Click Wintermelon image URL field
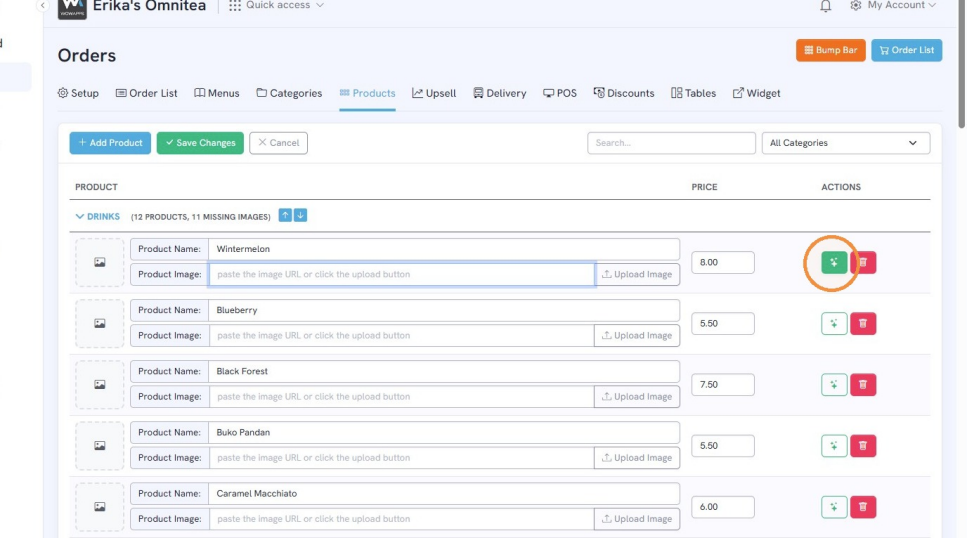 tap(402, 275)
